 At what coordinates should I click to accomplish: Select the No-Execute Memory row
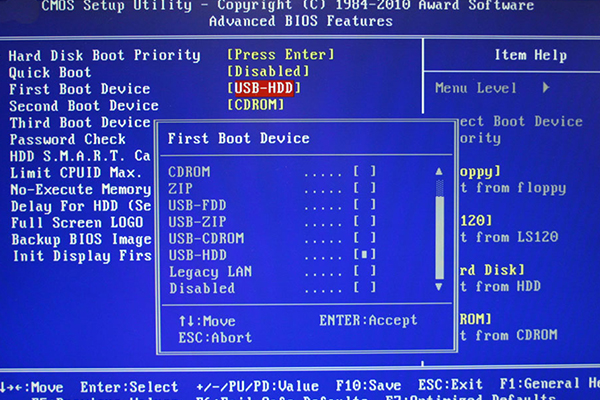(x=80, y=189)
